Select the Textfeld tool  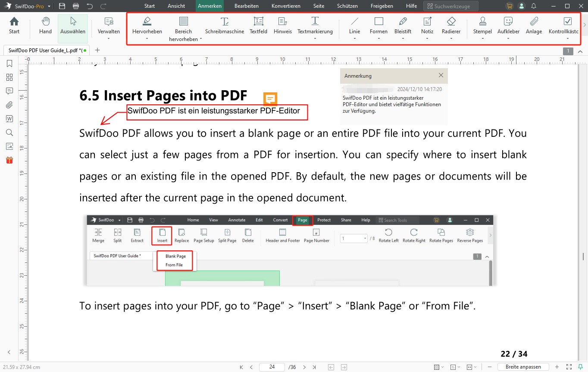coord(258,25)
